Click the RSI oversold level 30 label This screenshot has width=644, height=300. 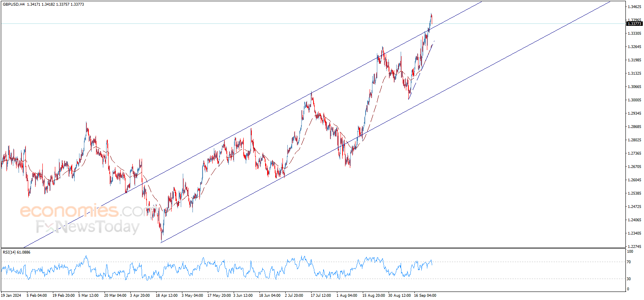(x=629, y=279)
